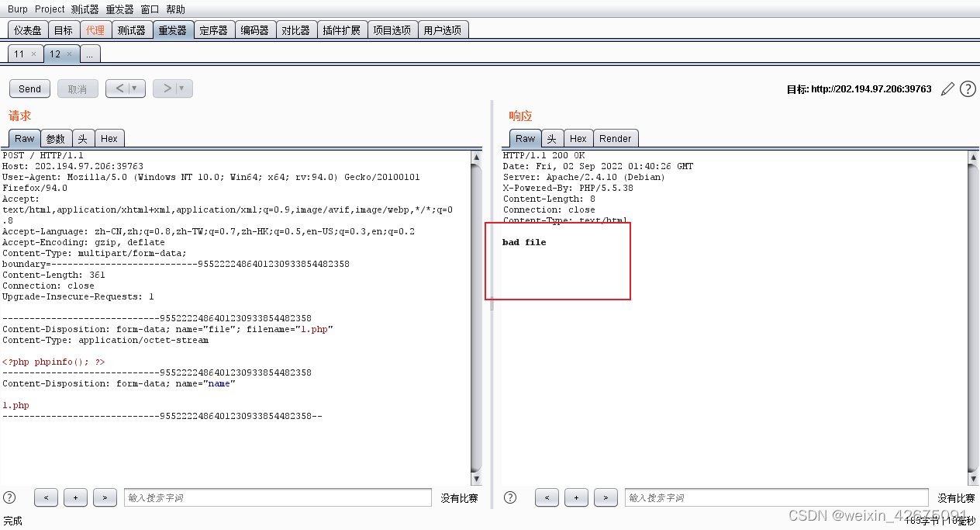Viewport: 980px width, 530px height.
Task: Click the response pane scroll up arrow
Action: (x=974, y=158)
